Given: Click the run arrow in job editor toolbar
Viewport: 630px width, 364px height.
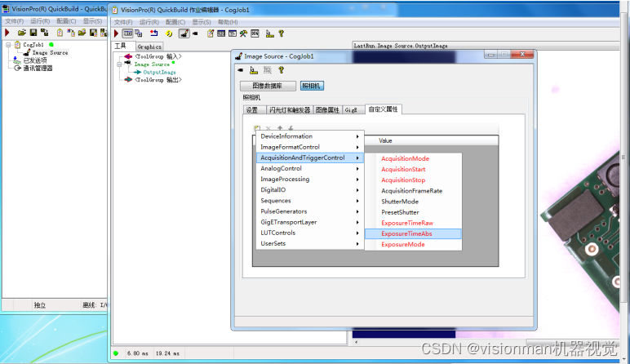Looking at the screenshot, I should point(116,33).
